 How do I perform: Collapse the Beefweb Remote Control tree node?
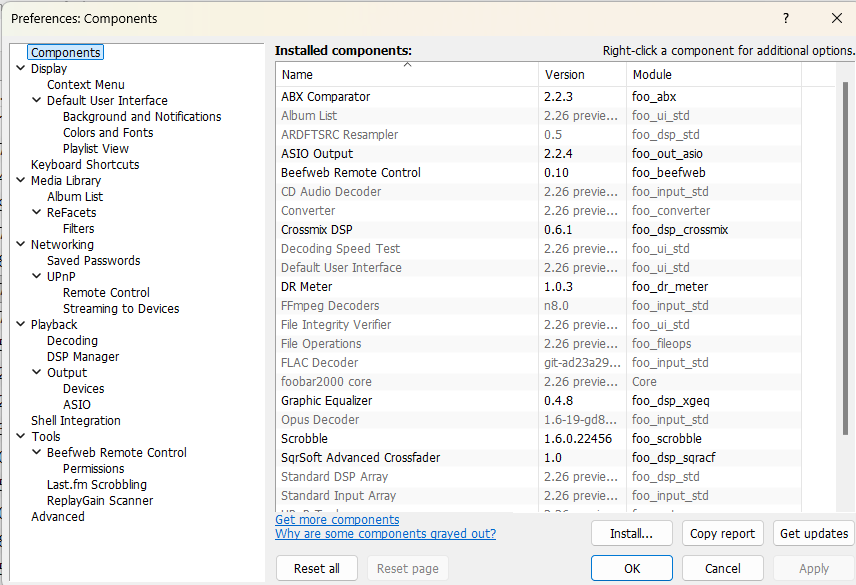pos(37,452)
